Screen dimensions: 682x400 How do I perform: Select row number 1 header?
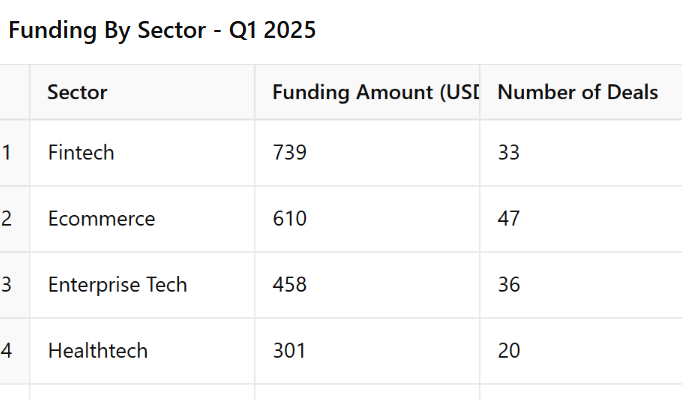coord(14,153)
